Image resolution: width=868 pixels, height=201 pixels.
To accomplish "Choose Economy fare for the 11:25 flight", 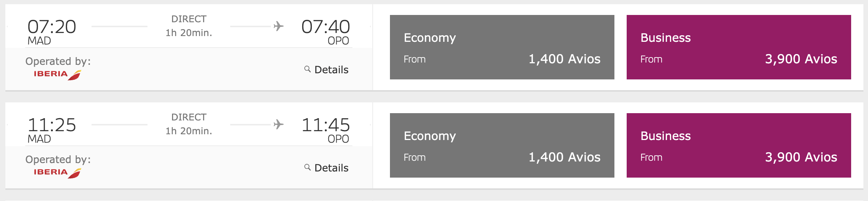I will [x=502, y=145].
